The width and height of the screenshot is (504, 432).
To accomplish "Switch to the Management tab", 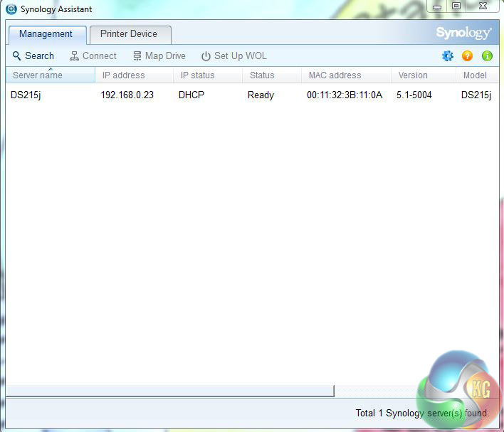I will 47,35.
